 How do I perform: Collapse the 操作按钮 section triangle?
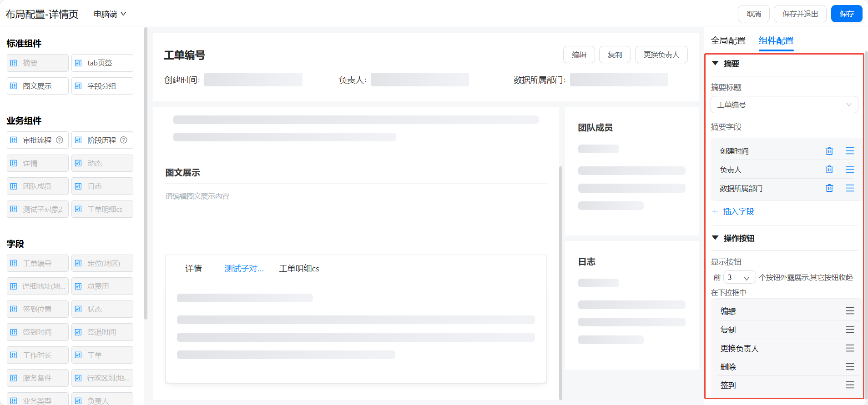[x=715, y=238]
